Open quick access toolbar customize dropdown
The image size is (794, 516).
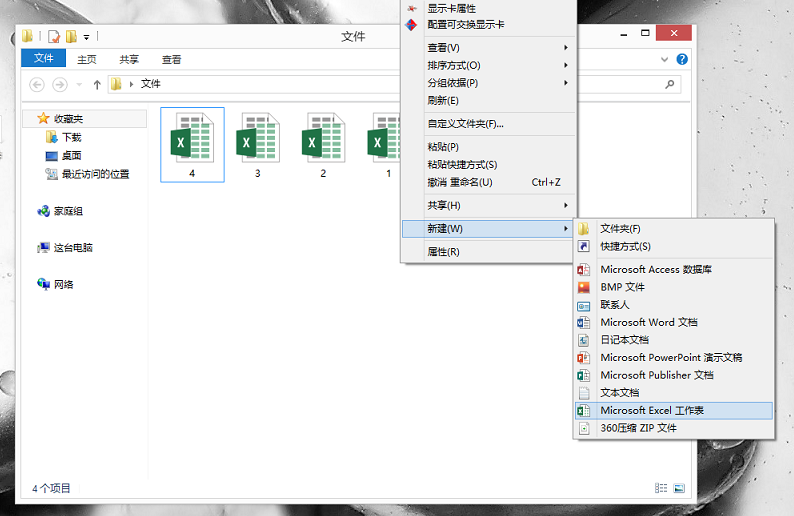[87, 37]
